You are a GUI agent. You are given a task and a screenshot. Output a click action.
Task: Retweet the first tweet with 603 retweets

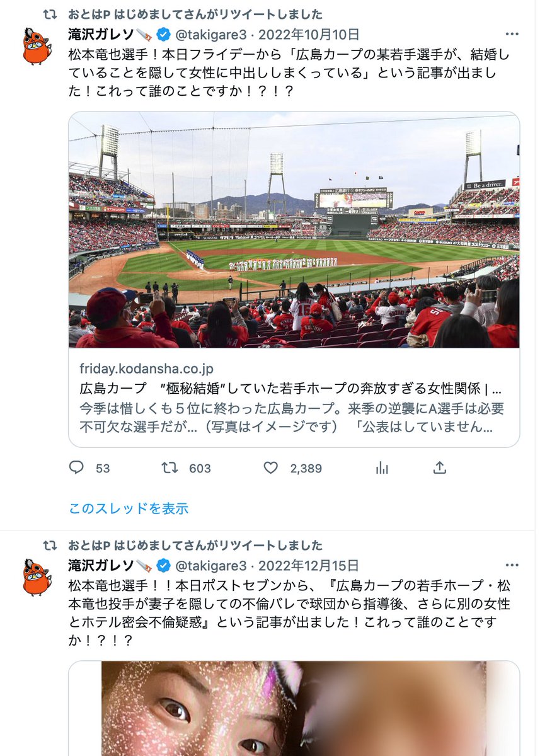click(169, 468)
